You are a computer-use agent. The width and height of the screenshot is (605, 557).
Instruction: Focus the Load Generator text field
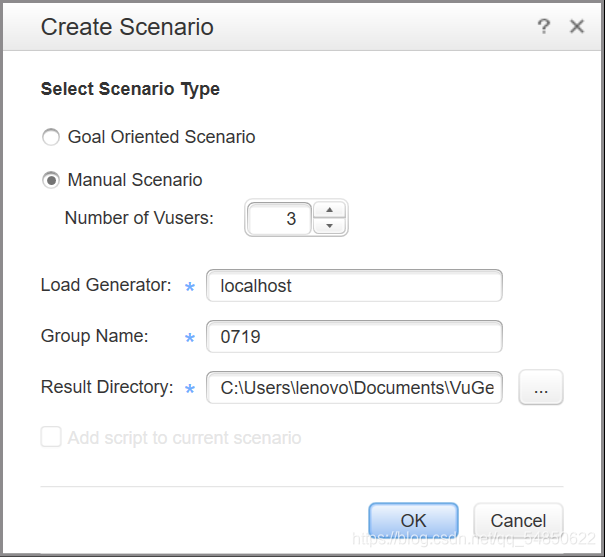[354, 286]
